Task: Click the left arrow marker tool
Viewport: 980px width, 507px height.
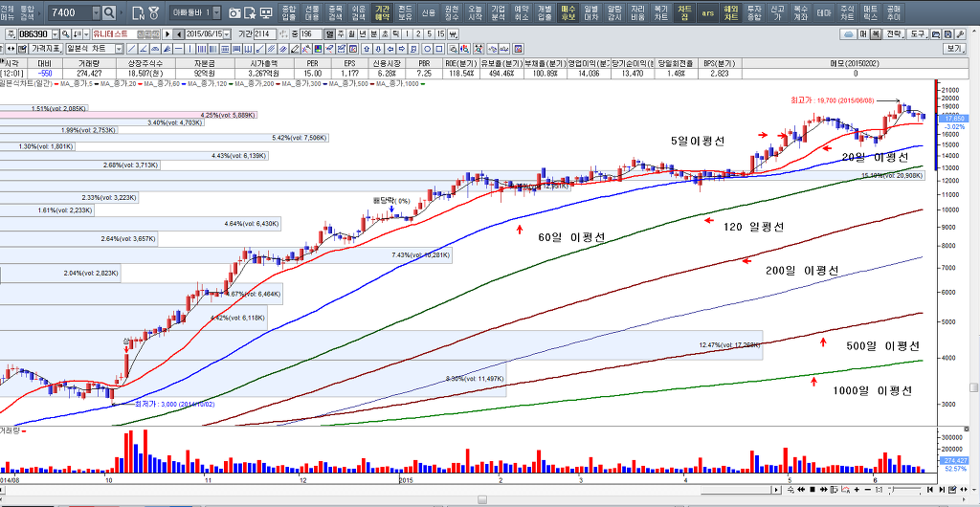Action: point(390,48)
